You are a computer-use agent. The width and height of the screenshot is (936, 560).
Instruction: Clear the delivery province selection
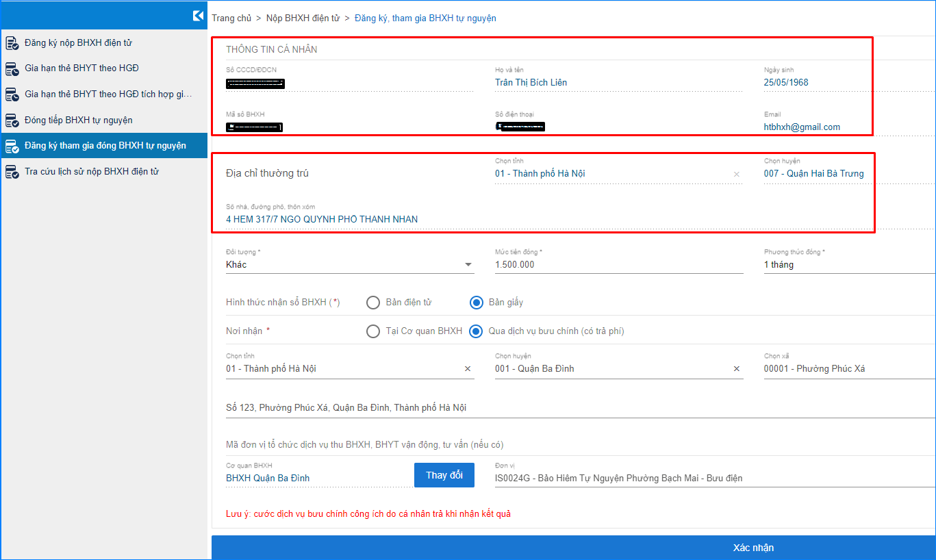(x=468, y=369)
